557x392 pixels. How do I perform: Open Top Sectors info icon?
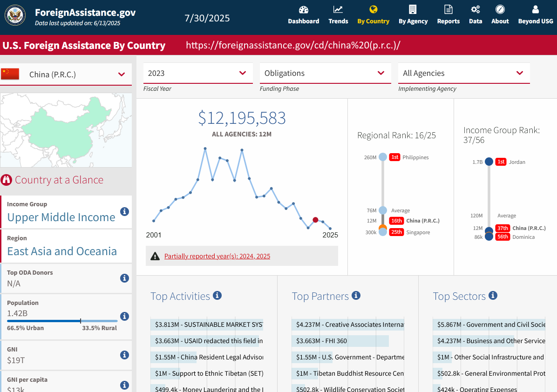tap(493, 296)
